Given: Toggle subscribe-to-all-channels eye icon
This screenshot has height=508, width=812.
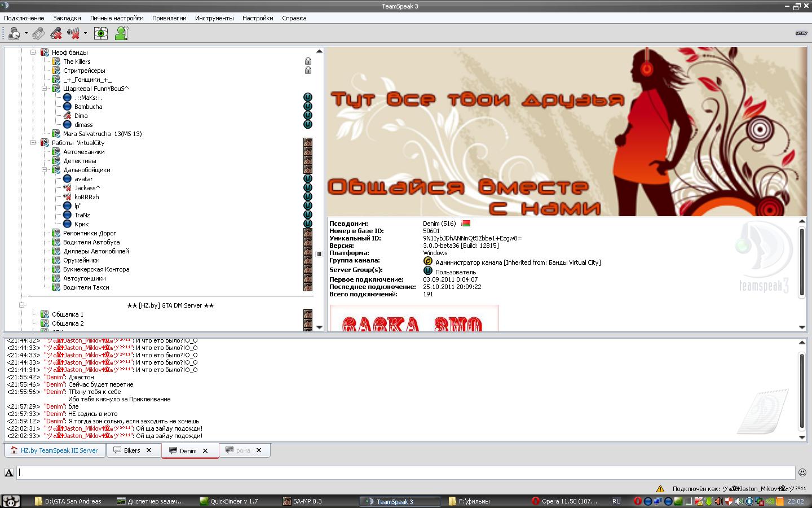Looking at the screenshot, I should coord(101,33).
